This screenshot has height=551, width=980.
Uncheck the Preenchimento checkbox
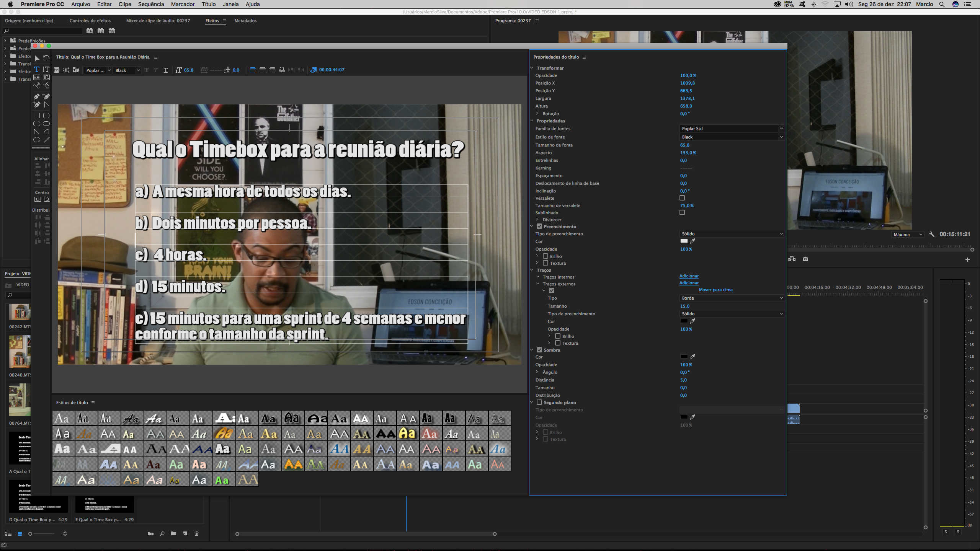coord(539,226)
